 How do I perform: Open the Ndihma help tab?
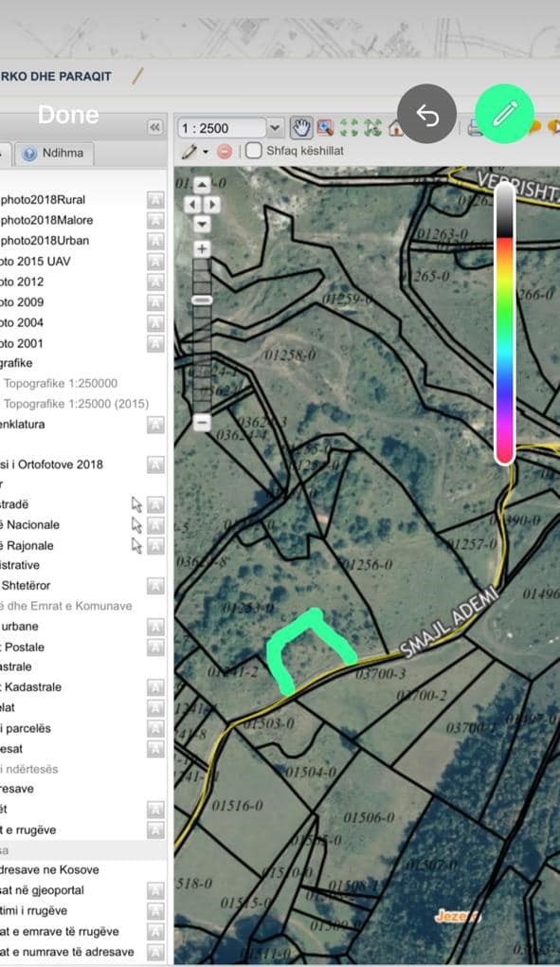coord(54,153)
